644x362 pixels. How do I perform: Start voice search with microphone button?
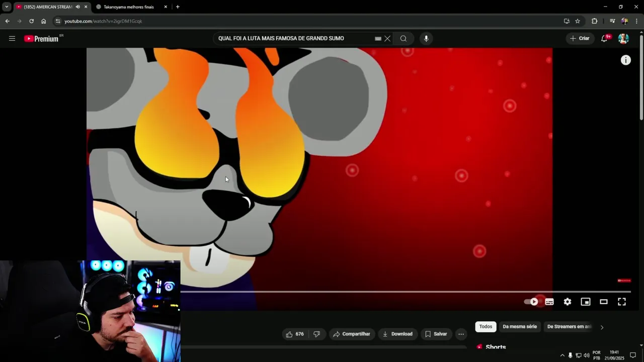coord(426,39)
